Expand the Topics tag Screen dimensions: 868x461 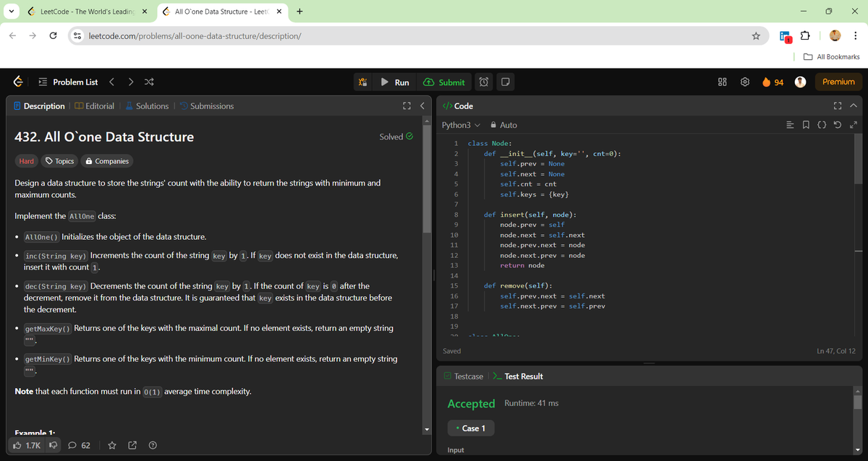click(x=59, y=161)
